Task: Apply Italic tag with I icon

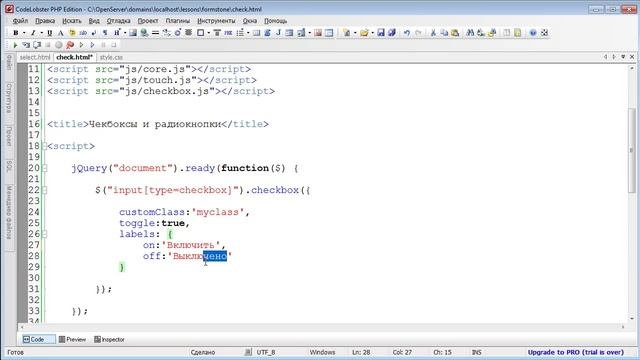Action: (x=33, y=33)
